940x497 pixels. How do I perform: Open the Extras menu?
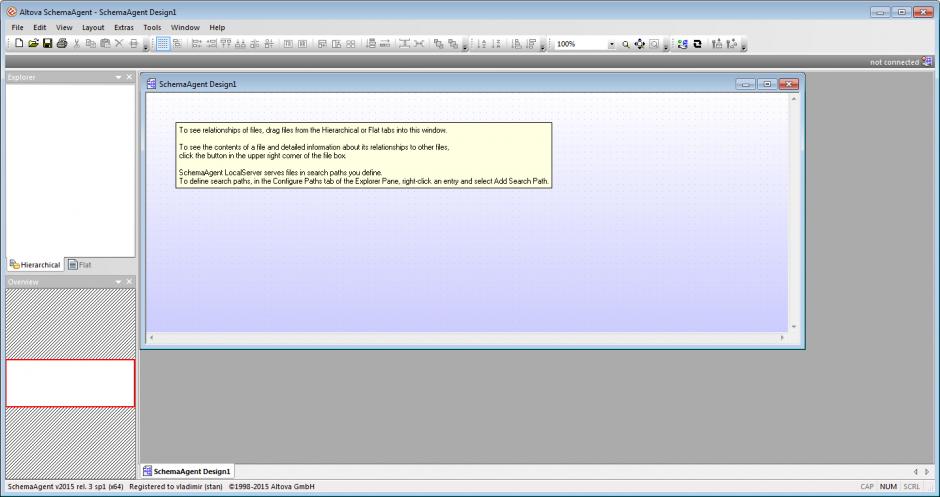(123, 28)
